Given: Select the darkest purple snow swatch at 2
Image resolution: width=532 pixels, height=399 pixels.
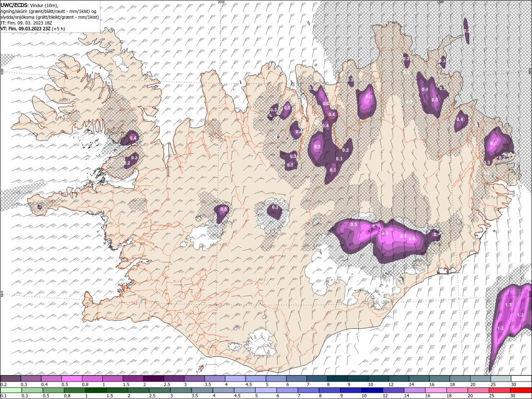Looking at the screenshot, I should tap(153, 379).
